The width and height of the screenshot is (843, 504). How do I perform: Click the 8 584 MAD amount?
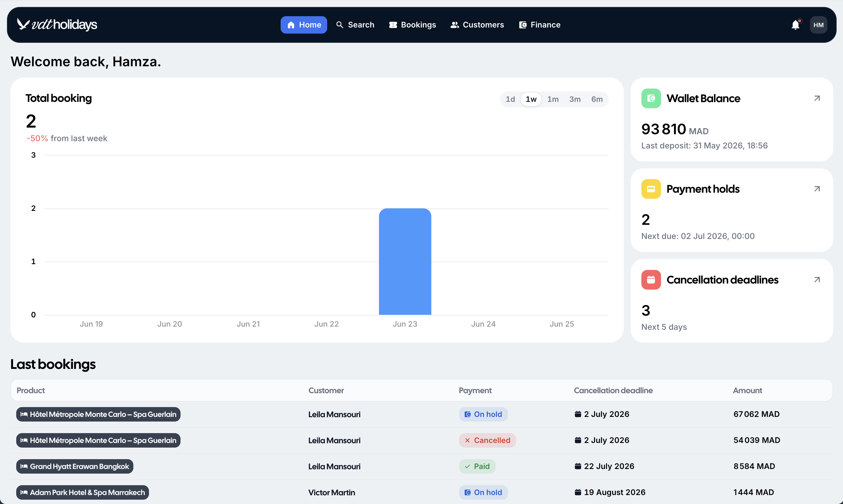(754, 466)
